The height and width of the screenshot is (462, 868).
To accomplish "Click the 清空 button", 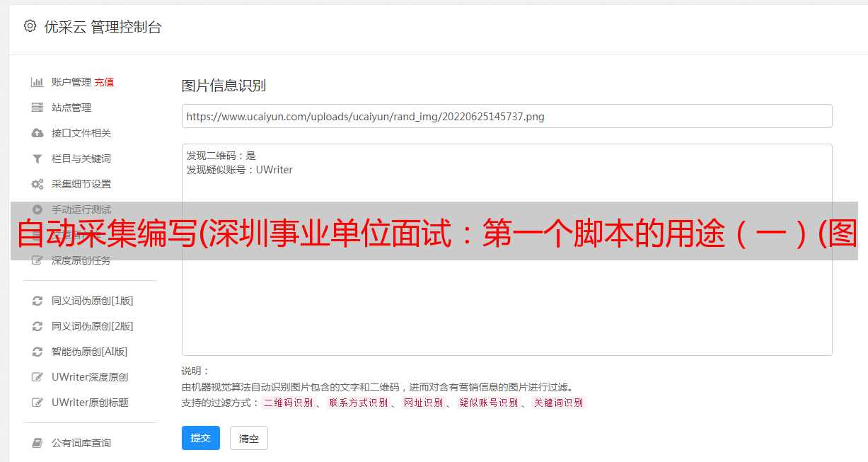I will [249, 438].
